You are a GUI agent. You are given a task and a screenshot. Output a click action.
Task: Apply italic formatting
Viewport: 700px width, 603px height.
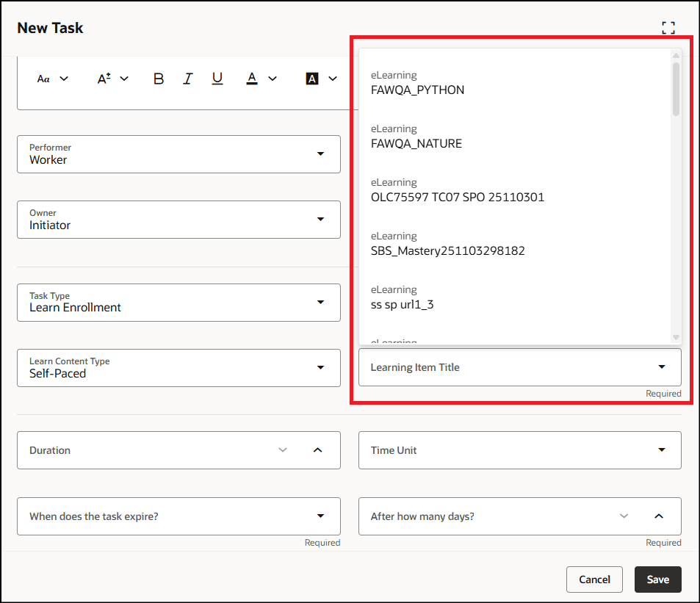(x=188, y=79)
